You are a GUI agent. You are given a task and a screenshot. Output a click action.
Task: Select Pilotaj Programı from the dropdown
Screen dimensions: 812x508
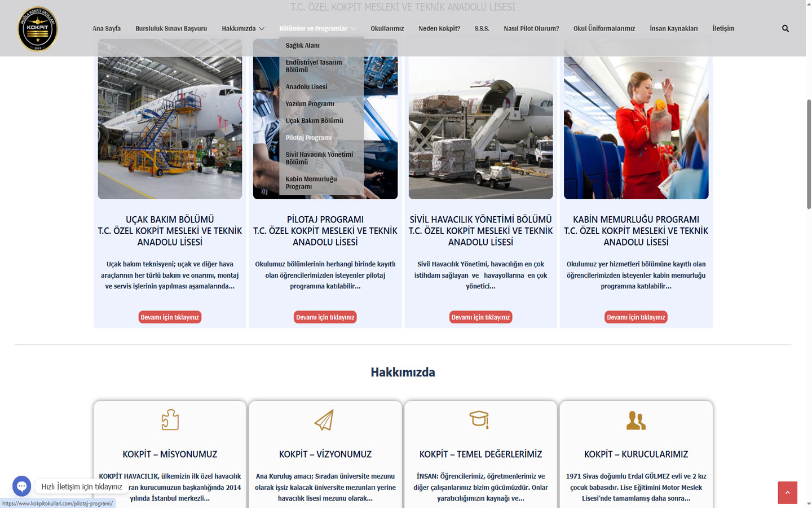point(308,138)
